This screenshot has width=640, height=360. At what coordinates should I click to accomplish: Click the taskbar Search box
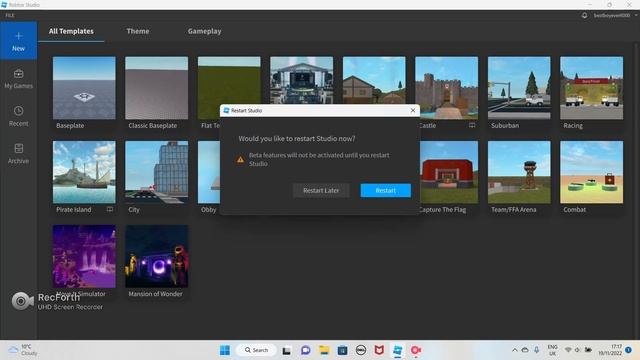tap(257, 350)
